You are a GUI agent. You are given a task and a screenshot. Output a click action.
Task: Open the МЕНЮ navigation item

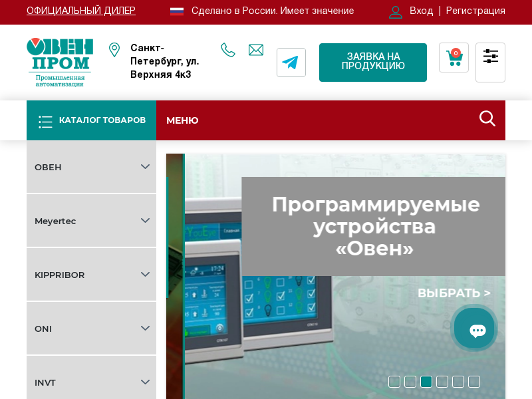182,120
